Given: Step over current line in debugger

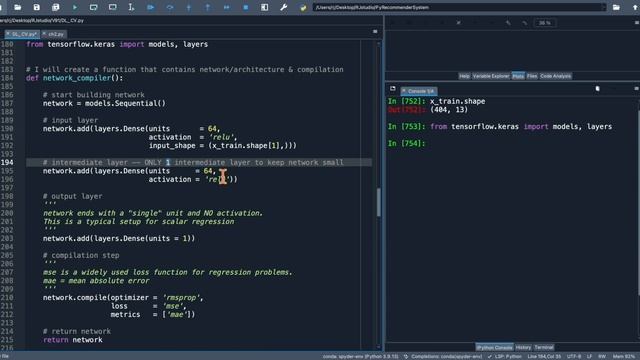Looking at the screenshot, I should tap(170, 7).
